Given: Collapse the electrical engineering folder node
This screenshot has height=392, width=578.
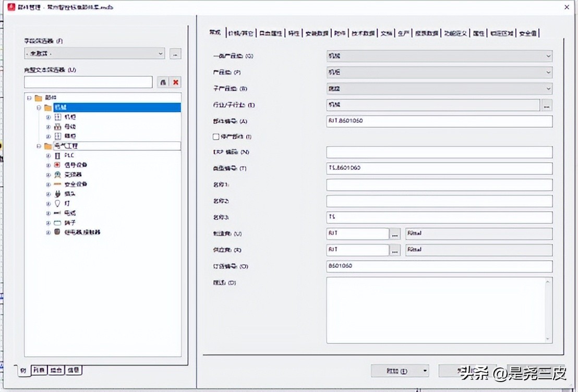Looking at the screenshot, I should click(x=39, y=146).
